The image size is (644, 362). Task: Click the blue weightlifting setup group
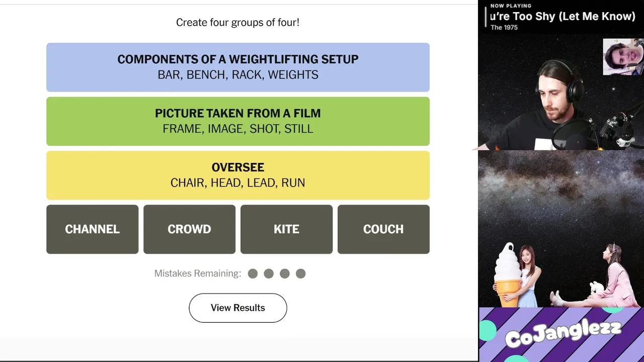tap(237, 67)
